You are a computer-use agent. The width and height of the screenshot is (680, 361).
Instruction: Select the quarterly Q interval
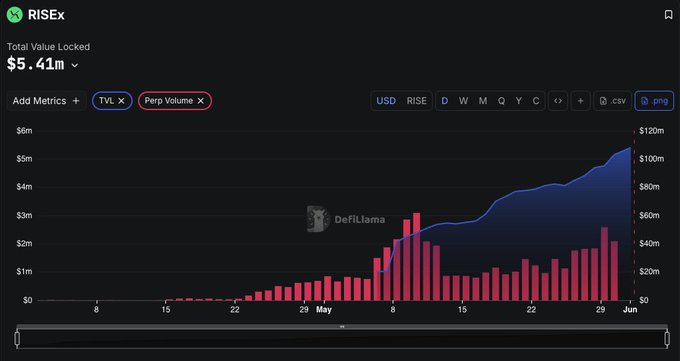coord(501,101)
